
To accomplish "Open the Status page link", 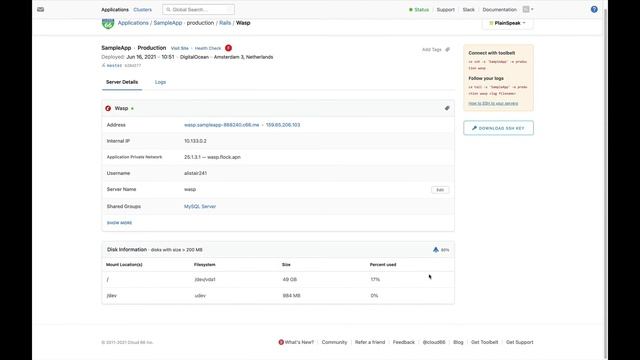I will point(419,9).
